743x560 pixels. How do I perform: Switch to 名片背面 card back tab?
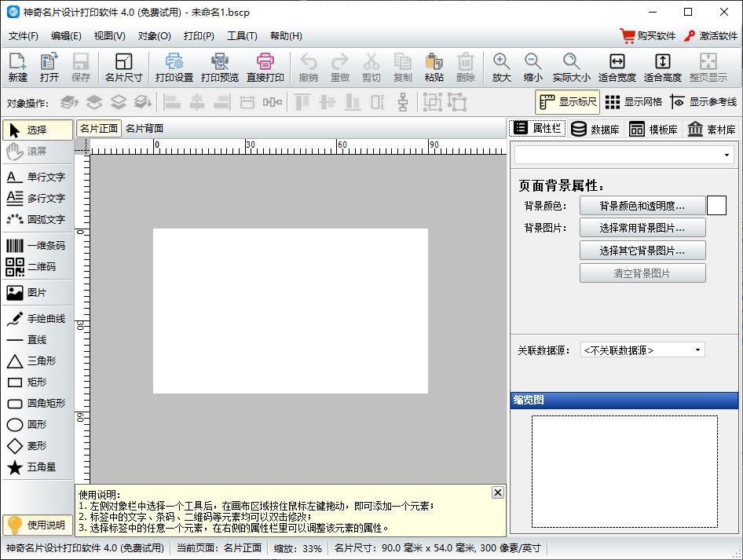145,128
